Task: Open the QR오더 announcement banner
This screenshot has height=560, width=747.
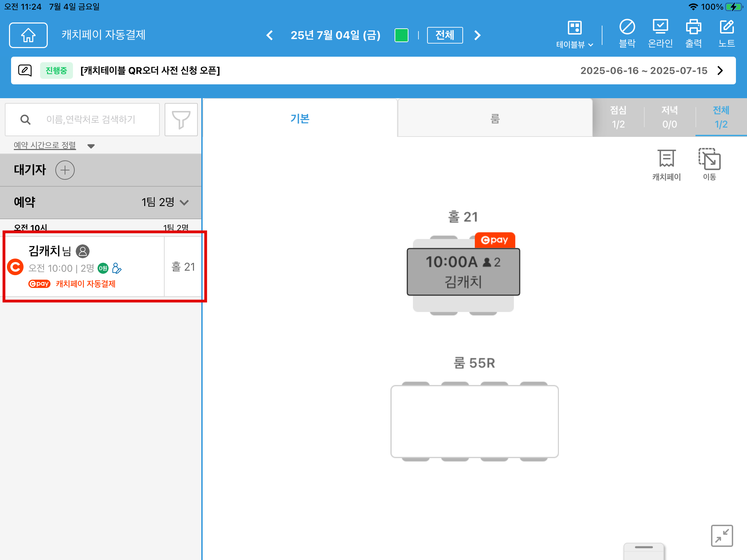Action: coord(373,71)
